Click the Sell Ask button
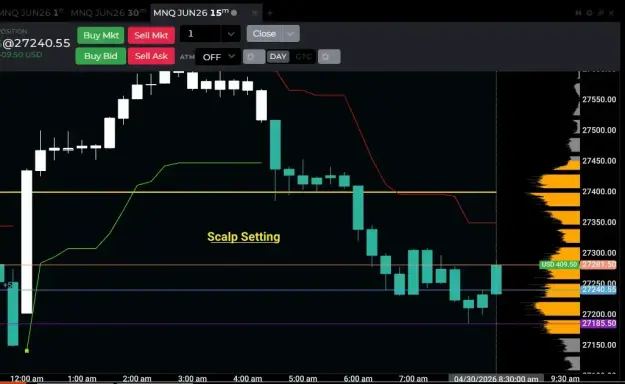Screen dimensions: 625x384 151,56
